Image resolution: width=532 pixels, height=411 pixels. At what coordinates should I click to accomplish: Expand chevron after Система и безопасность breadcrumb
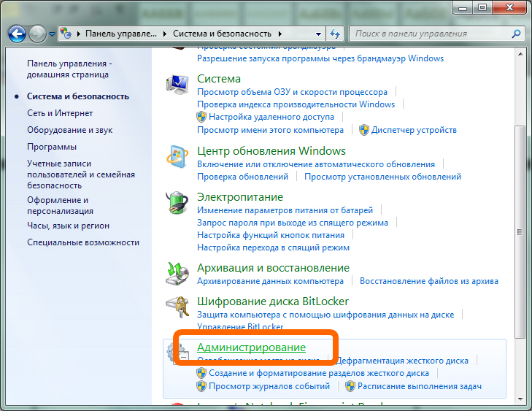(x=280, y=34)
